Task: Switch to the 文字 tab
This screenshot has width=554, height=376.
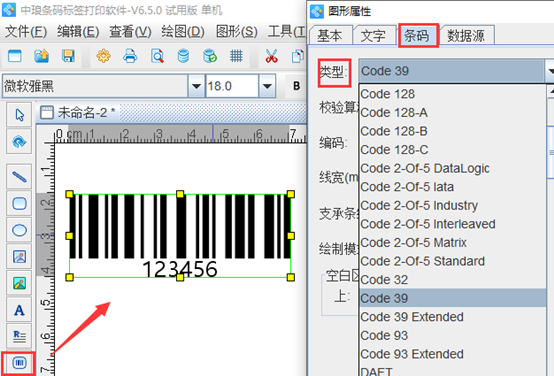Action: pyautogui.click(x=374, y=35)
